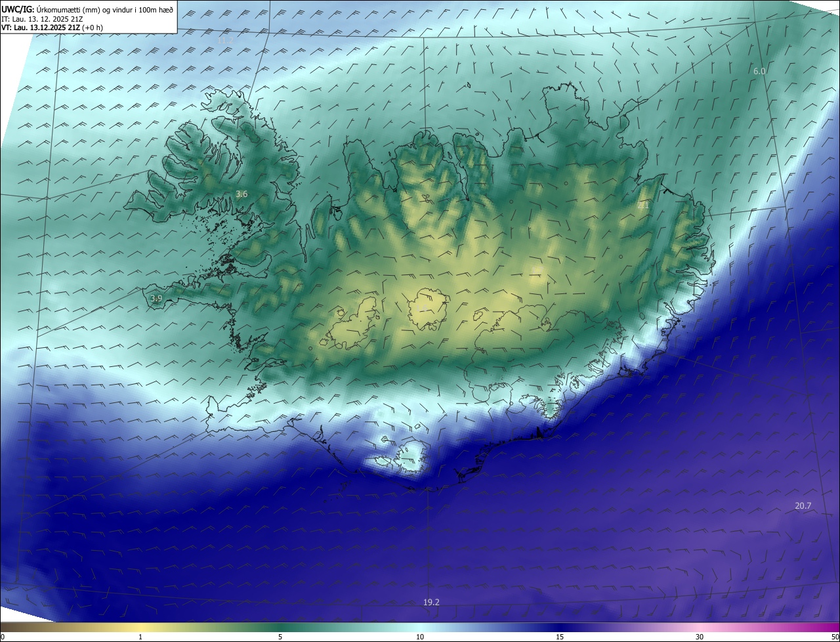Click the valid time line "VT: Lau. 13.12.2025 21Z (+0 h)"

click(x=52, y=28)
